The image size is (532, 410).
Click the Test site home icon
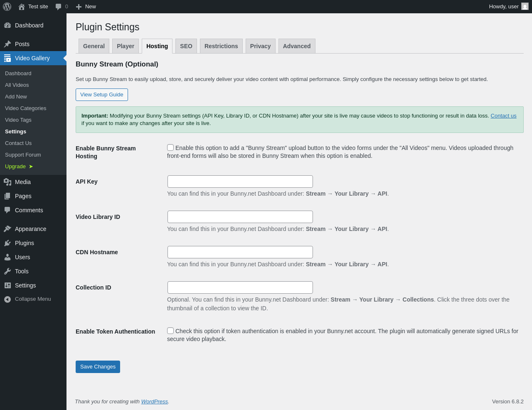(x=22, y=7)
